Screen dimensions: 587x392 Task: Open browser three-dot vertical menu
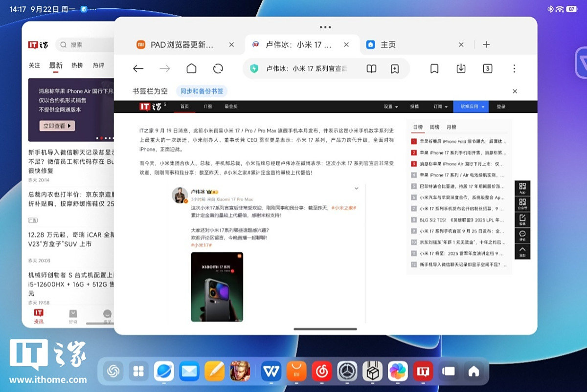pos(514,69)
